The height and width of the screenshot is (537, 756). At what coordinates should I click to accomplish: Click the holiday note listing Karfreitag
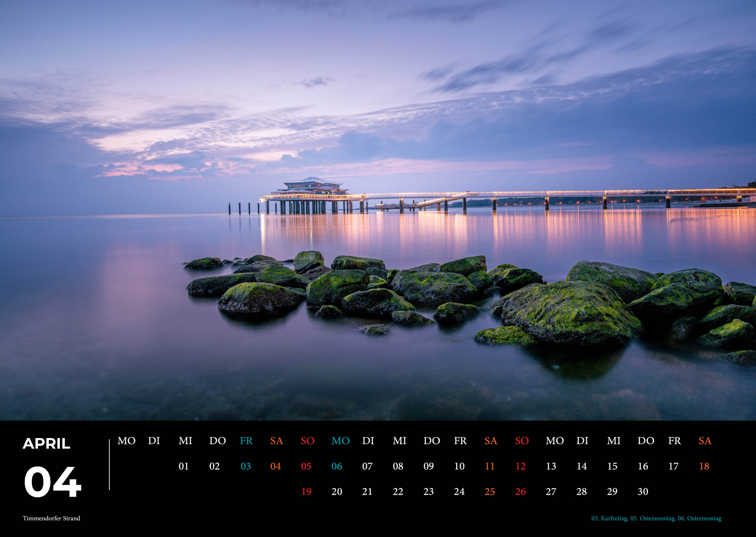click(x=656, y=518)
